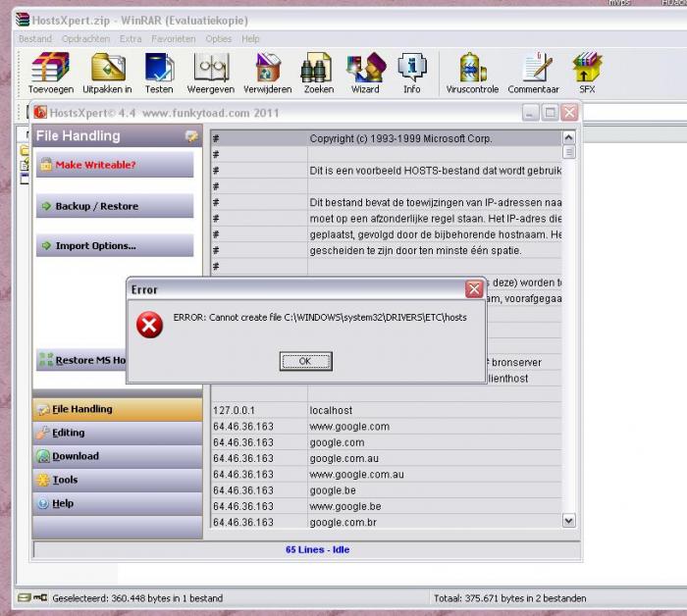Click the Verwijderen recycle icon
This screenshot has width=687, height=616.
pos(268,67)
